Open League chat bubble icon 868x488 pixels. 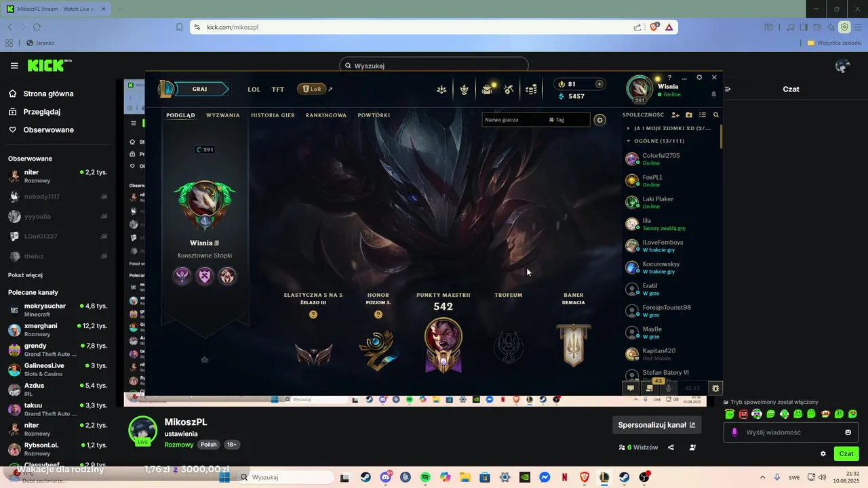pyautogui.click(x=631, y=388)
